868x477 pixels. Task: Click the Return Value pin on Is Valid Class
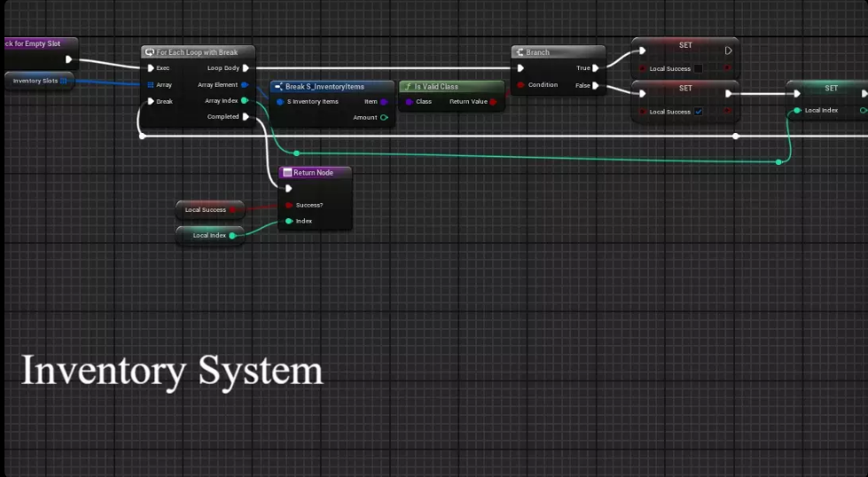(x=493, y=102)
